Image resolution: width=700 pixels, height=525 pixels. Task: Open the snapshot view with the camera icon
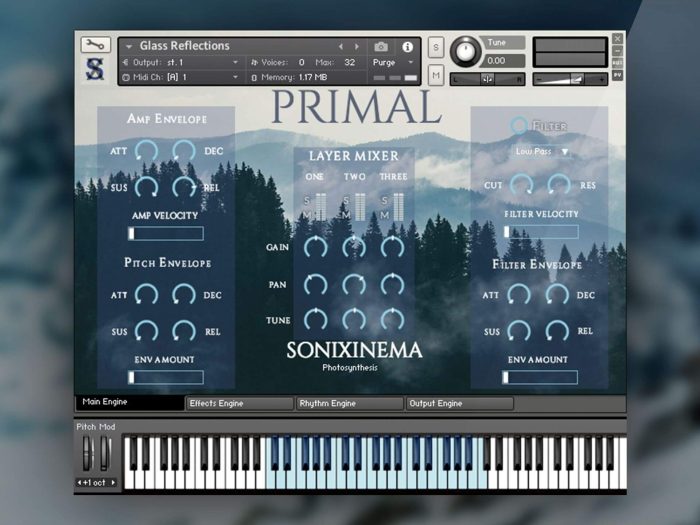[x=381, y=46]
